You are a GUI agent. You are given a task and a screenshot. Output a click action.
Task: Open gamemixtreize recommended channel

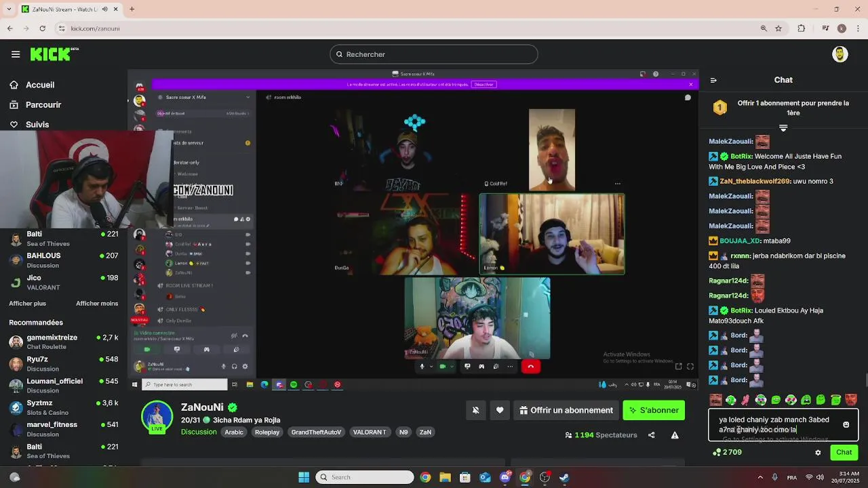64,342
